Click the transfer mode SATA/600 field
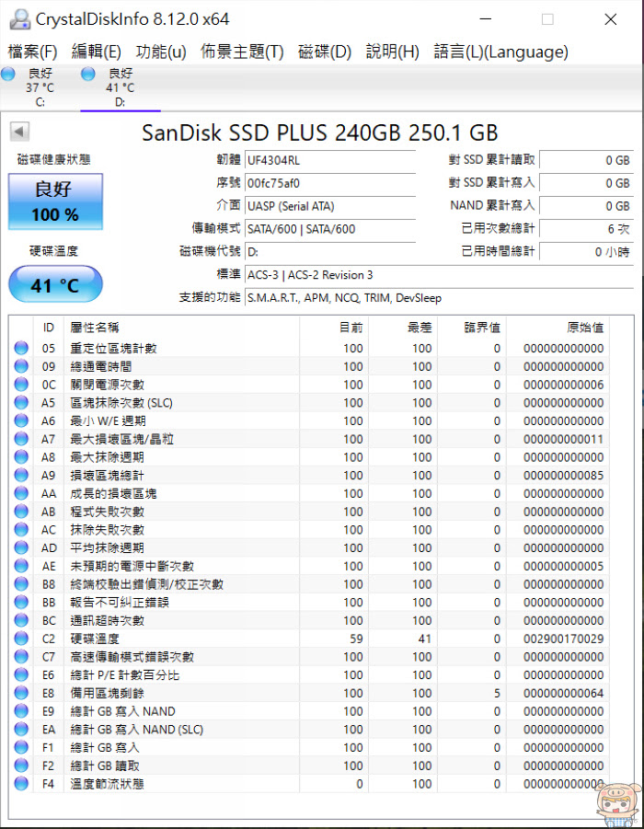The height and width of the screenshot is (829, 644). tap(330, 229)
